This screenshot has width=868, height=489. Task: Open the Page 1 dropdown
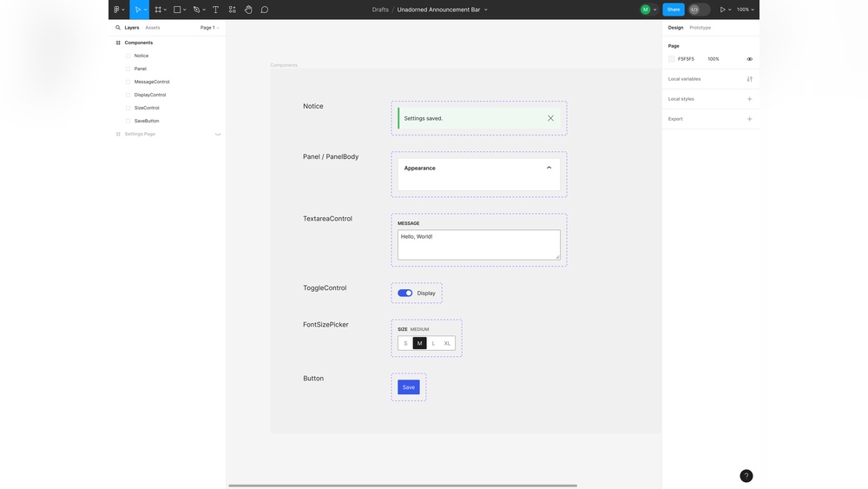[210, 27]
